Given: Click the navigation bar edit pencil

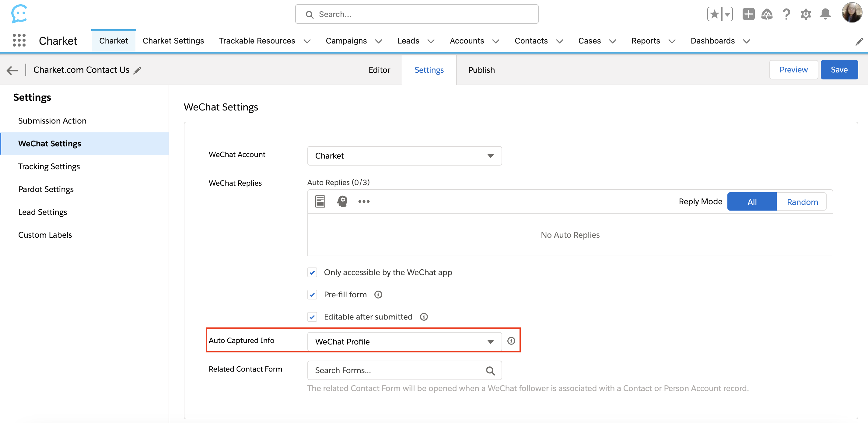Looking at the screenshot, I should click(859, 41).
